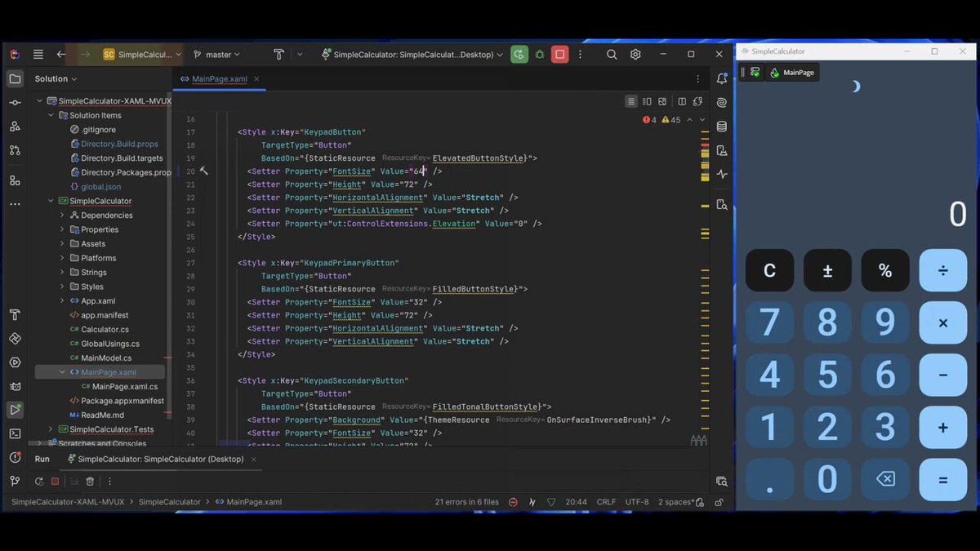
Task: Open the Run panel label tab
Action: point(42,459)
